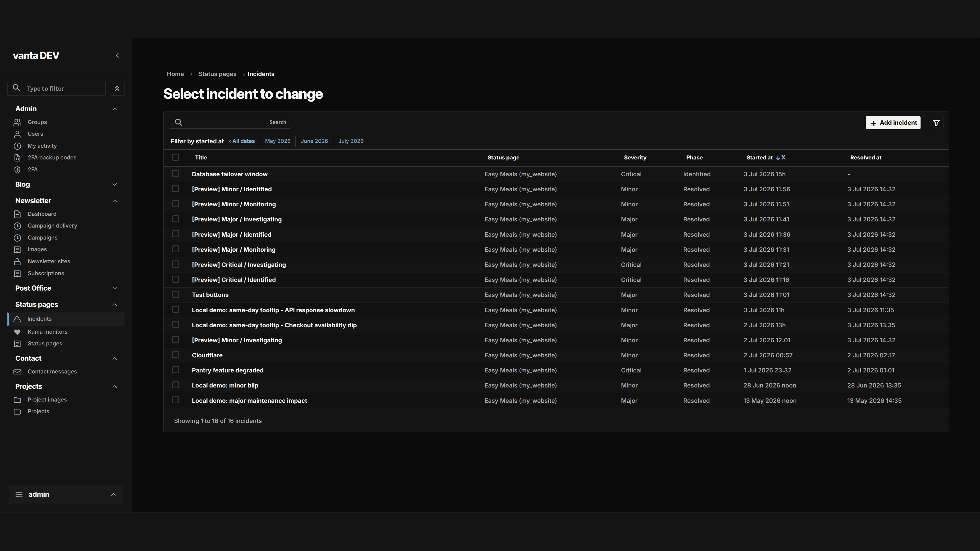Click the Projects folder icon

(x=18, y=411)
